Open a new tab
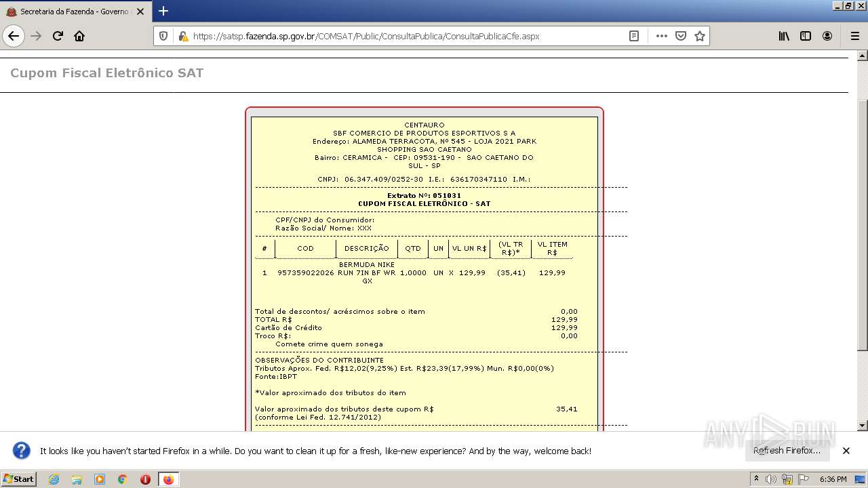Viewport: 868px width, 488px height. (163, 11)
